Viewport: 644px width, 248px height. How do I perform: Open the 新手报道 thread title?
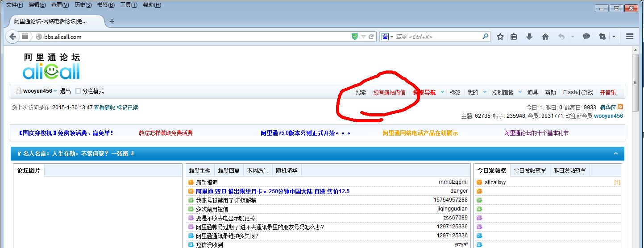click(207, 182)
